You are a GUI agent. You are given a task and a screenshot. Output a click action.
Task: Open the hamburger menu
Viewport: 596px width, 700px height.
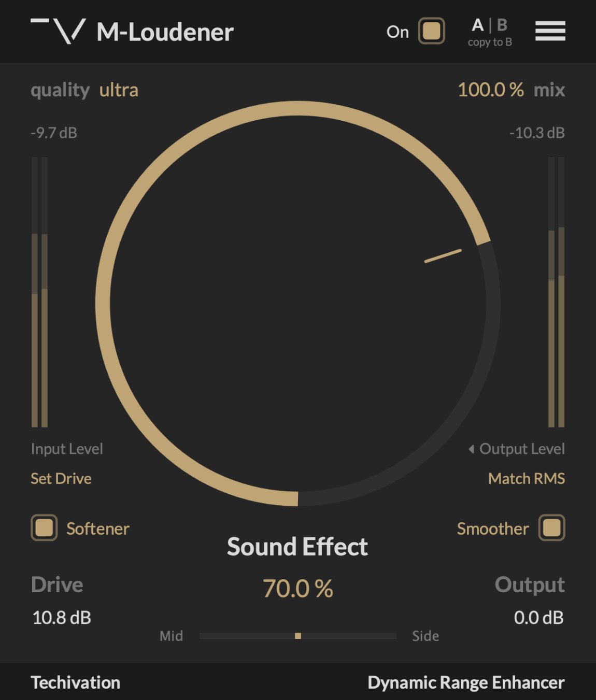(x=550, y=31)
